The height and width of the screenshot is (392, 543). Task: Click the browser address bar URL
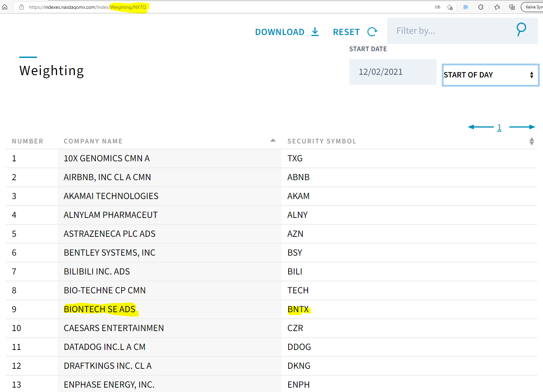(88, 7)
